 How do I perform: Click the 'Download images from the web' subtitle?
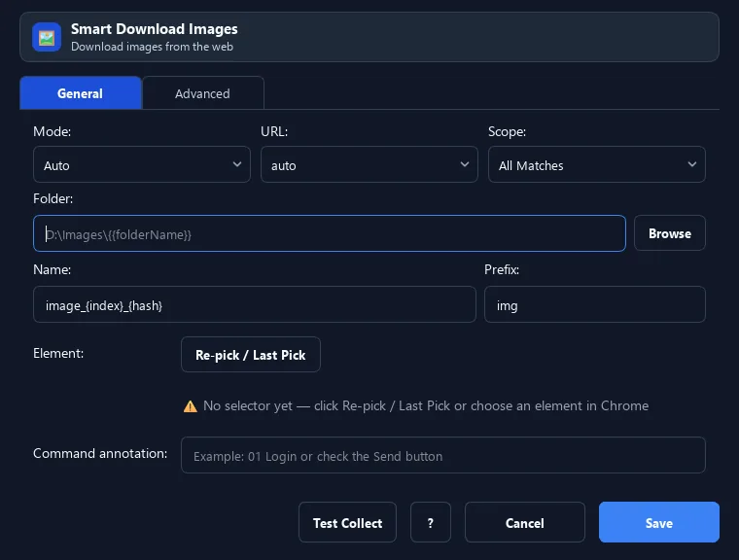[152, 47]
